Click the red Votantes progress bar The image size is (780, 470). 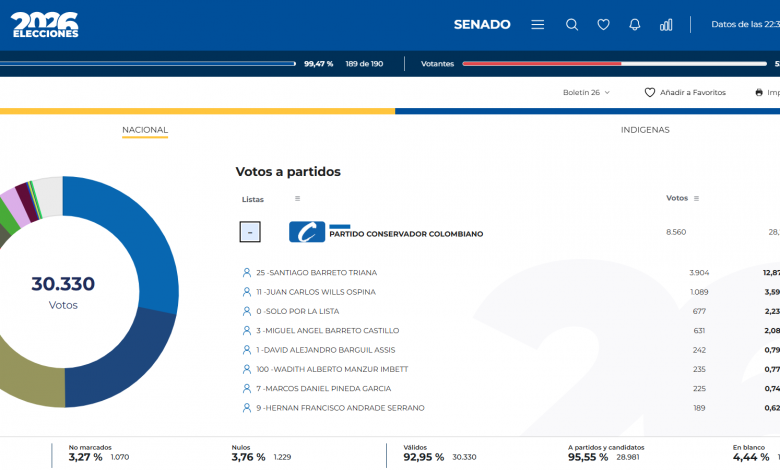(541, 64)
